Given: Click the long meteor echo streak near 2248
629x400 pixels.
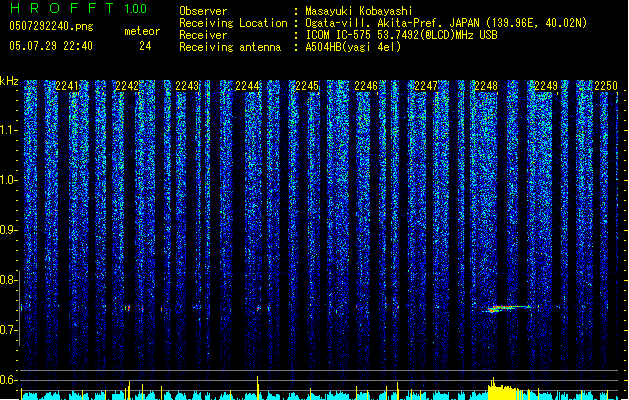Looking at the screenshot, I should pos(506,309).
